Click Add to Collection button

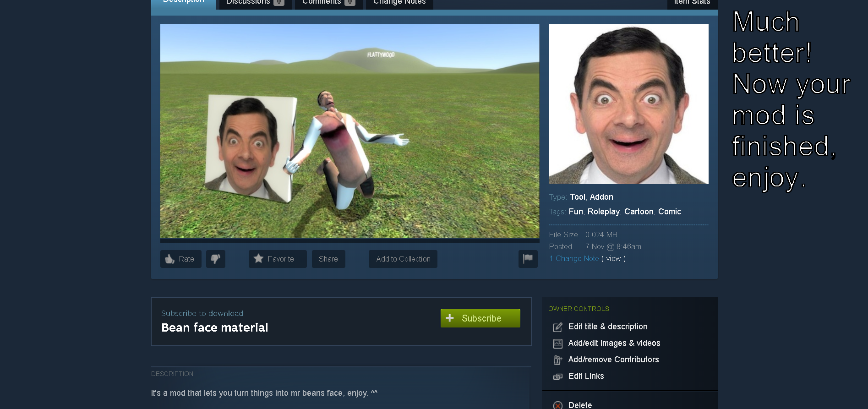[x=403, y=259]
